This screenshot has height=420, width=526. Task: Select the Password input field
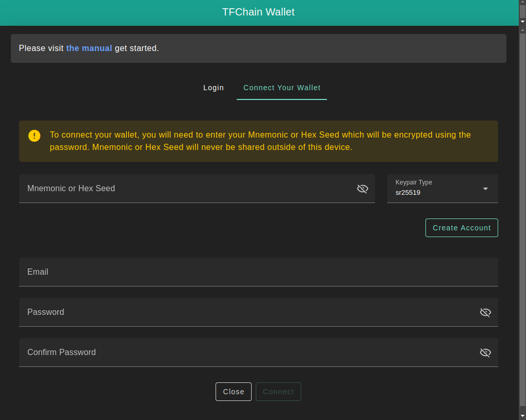[x=248, y=312]
